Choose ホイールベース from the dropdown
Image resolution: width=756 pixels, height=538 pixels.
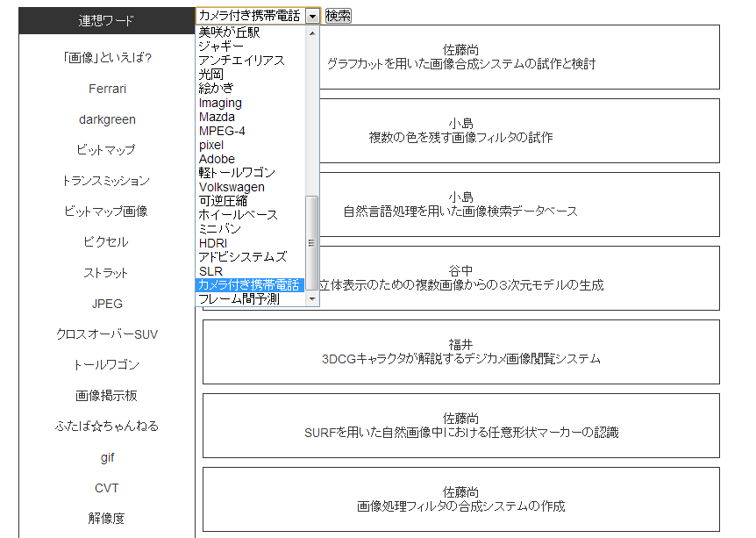(250, 215)
